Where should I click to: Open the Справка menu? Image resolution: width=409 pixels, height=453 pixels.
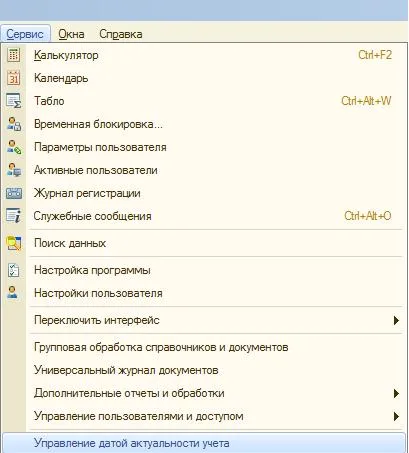click(121, 34)
